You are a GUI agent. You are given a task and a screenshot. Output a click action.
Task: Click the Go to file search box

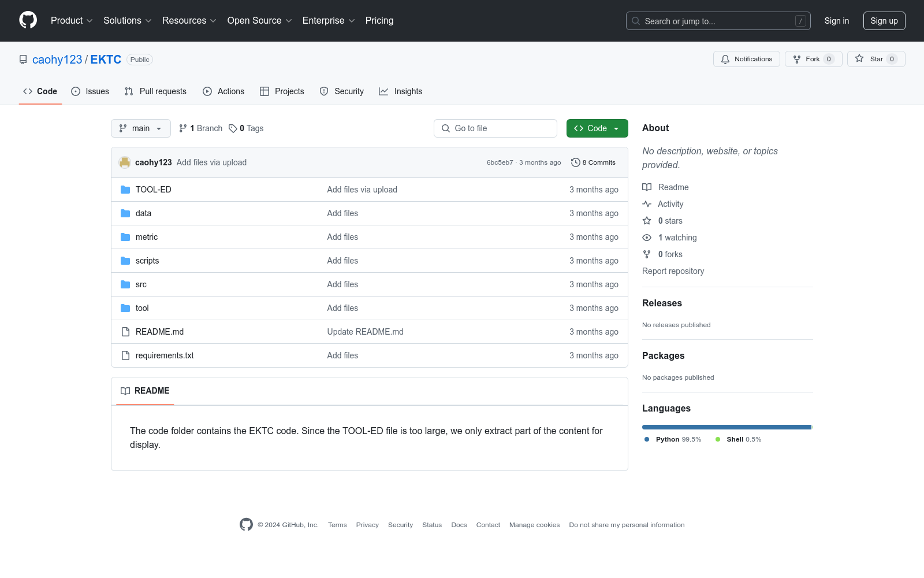[495, 128]
